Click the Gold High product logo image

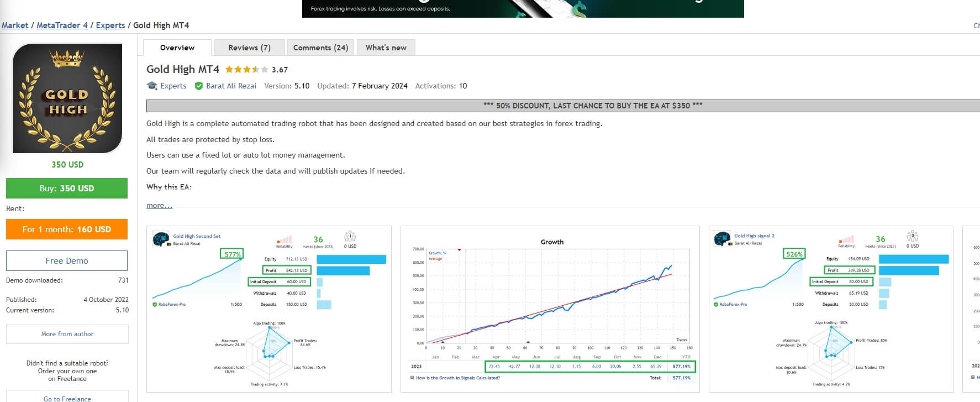point(67,98)
